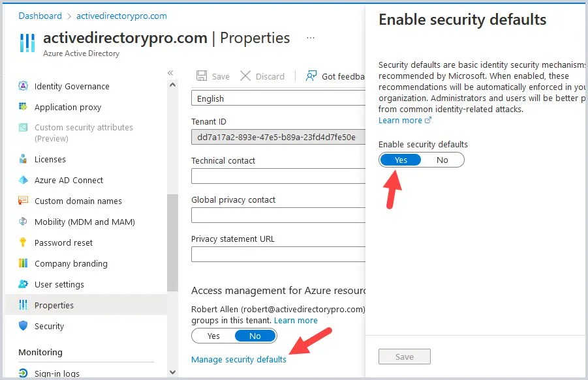588x380 pixels.
Task: Enable security defaults by selecting Yes
Action: tap(400, 160)
